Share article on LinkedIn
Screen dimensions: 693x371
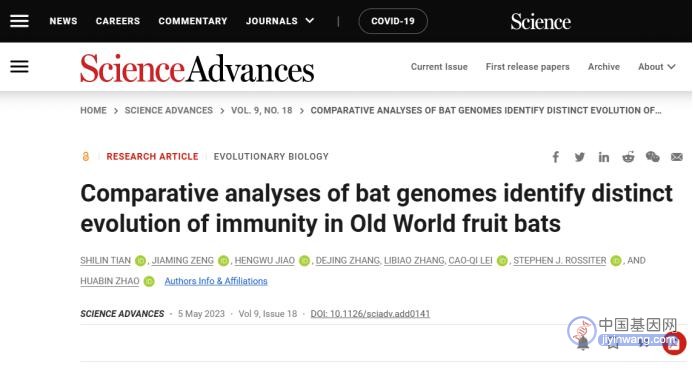click(x=604, y=157)
